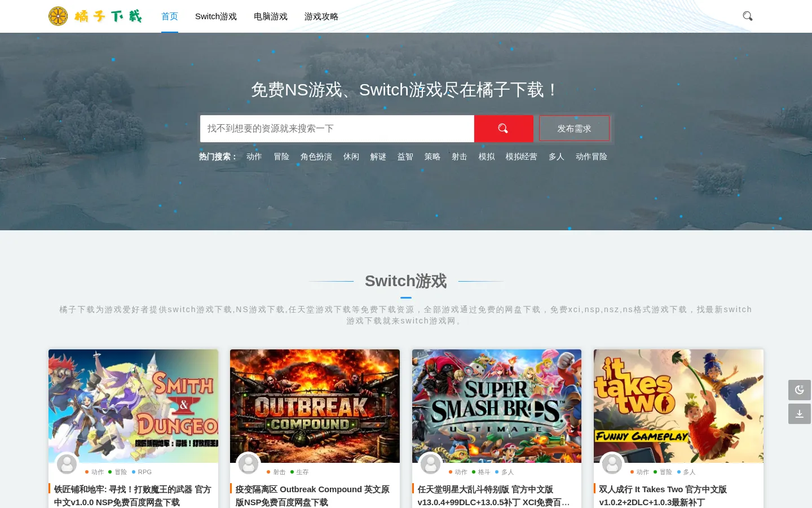Select hot search tag 解谜
This screenshot has width=812, height=508.
click(x=378, y=156)
